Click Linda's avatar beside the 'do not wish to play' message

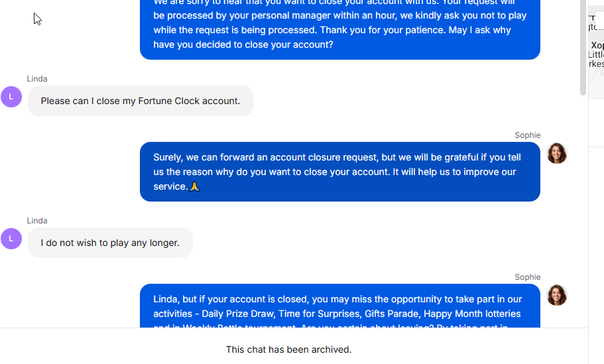tap(11, 239)
